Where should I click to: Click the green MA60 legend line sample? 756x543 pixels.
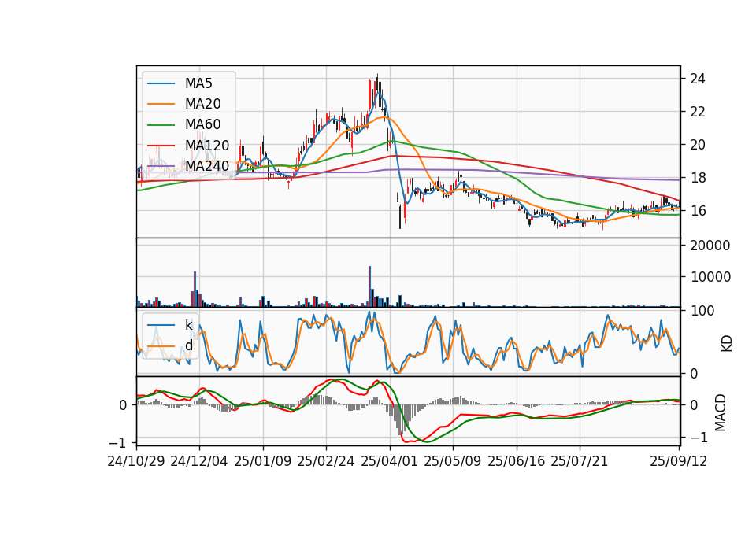pos(161,125)
